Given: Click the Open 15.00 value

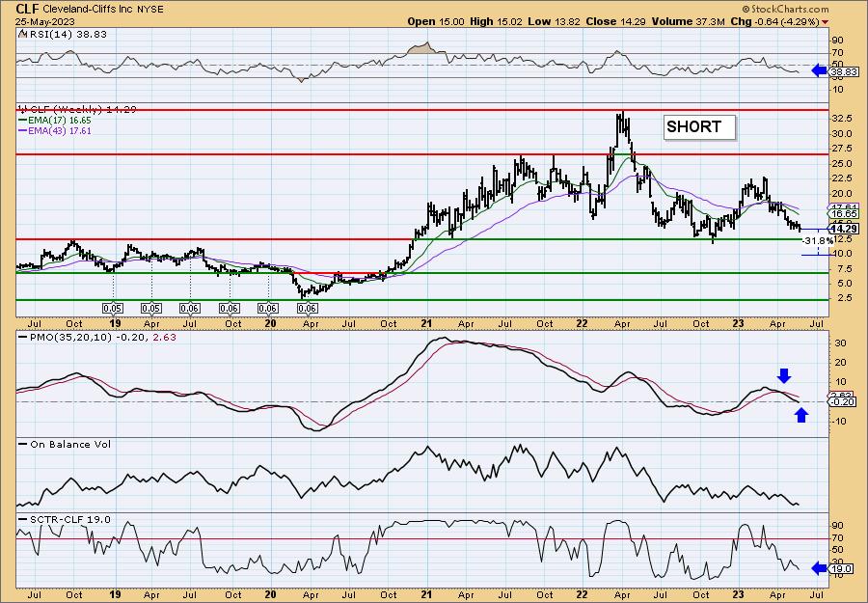Looking at the screenshot, I should 436,21.
